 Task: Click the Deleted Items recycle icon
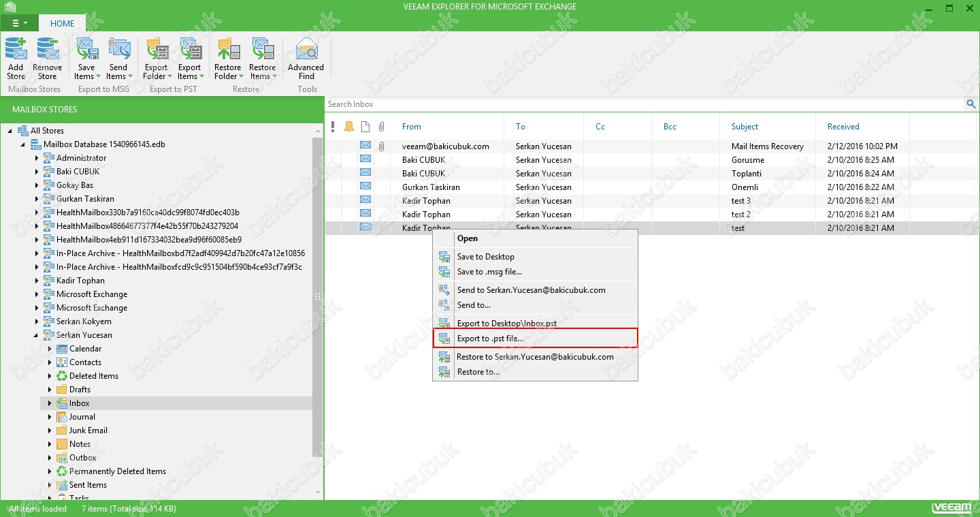pos(62,376)
